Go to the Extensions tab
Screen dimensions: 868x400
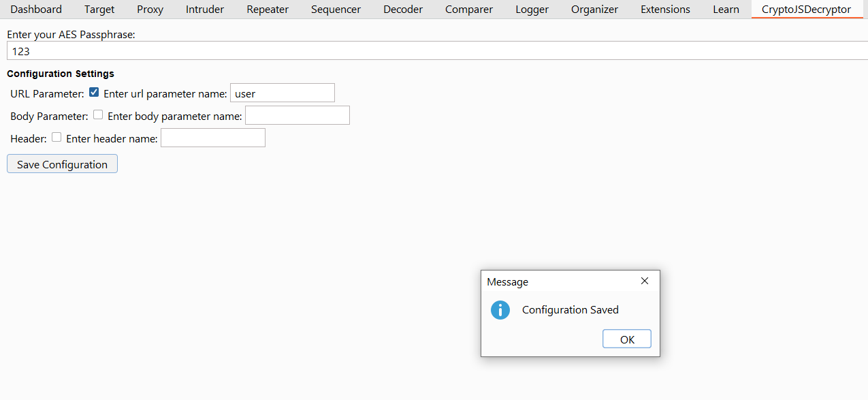665,10
